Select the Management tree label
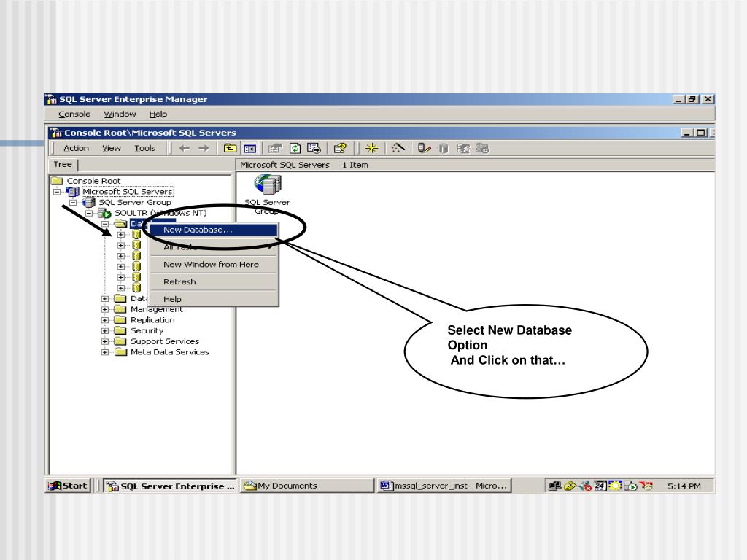Image resolution: width=747 pixels, height=560 pixels. pos(157,309)
